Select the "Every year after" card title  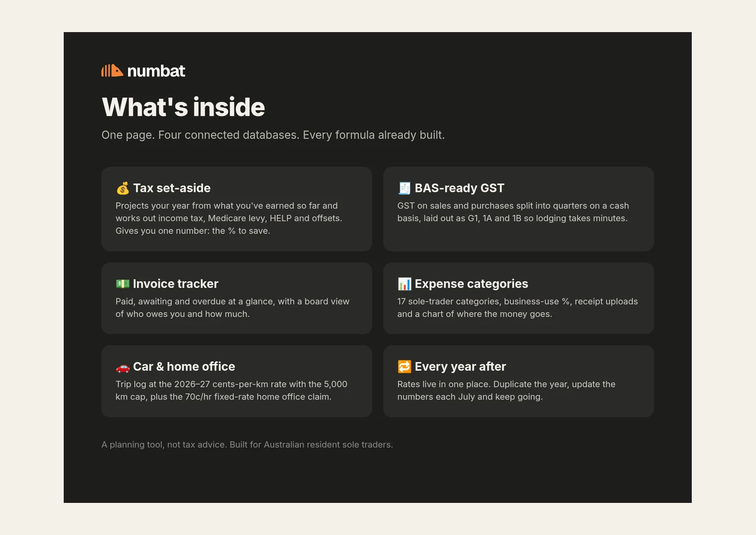point(460,367)
